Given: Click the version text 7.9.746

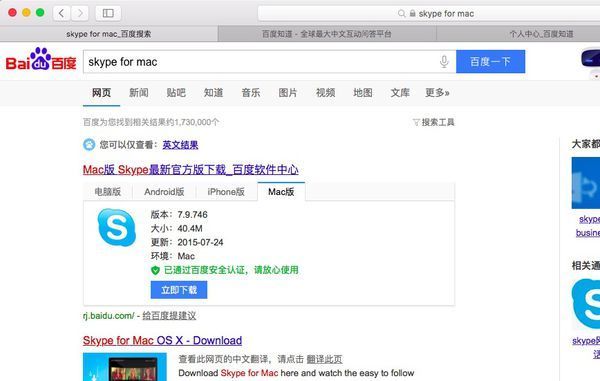Looking at the screenshot, I should point(192,214).
